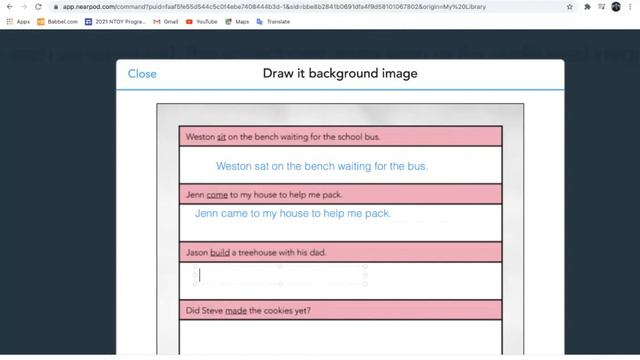Open the media control icon in toolbar

point(601,7)
